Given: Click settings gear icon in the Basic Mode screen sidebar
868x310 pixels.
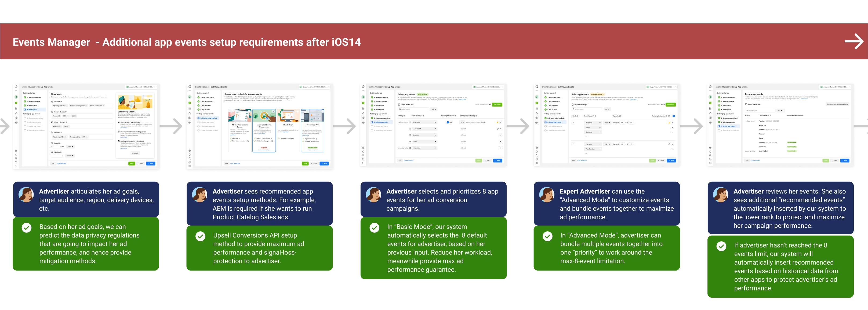Looking at the screenshot, I should tap(363, 148).
